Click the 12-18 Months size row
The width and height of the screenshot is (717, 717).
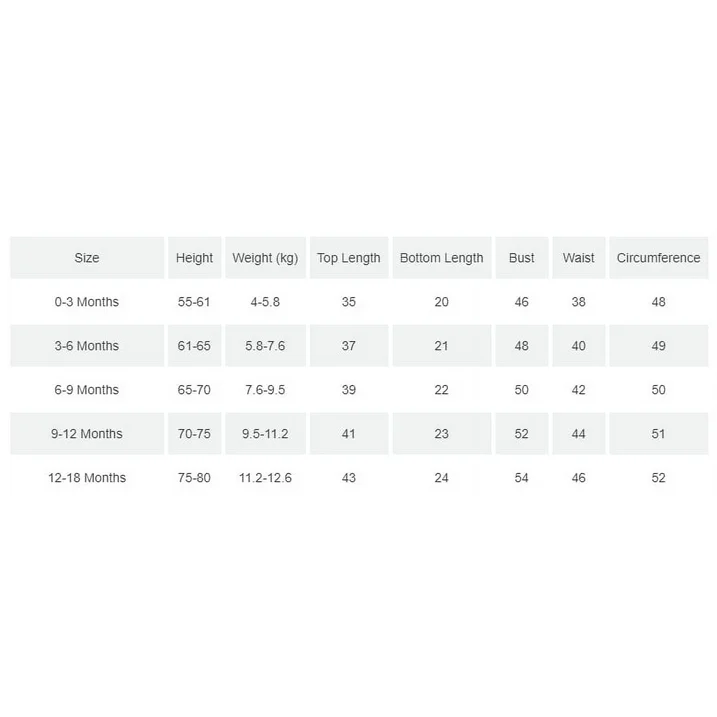pyautogui.click(x=87, y=478)
